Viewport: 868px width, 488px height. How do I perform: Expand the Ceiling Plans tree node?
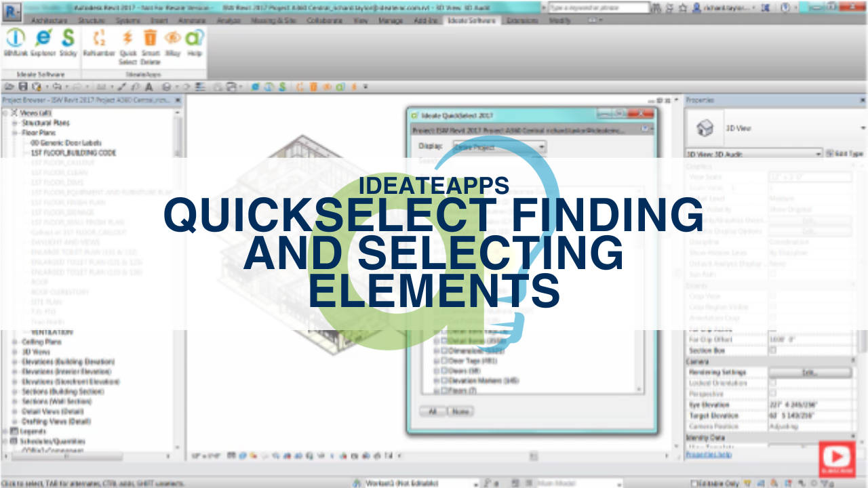click(x=14, y=342)
